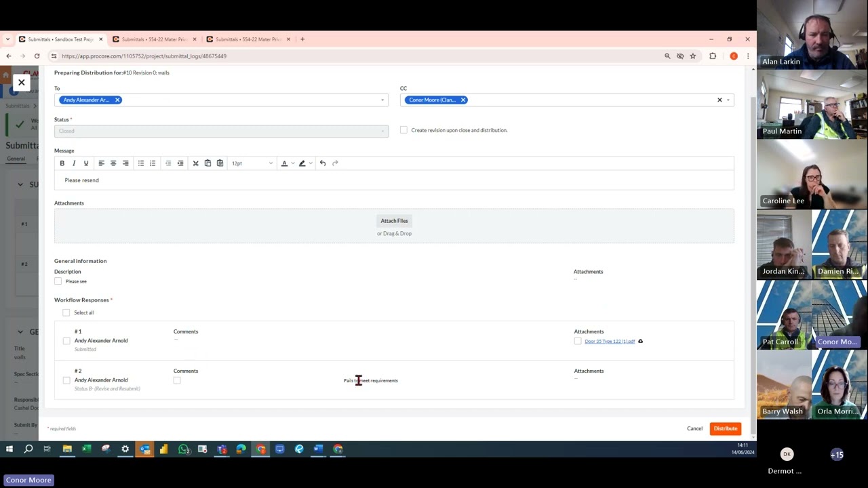Check Select all workflow responses
Image resolution: width=868 pixels, height=488 pixels.
click(66, 313)
